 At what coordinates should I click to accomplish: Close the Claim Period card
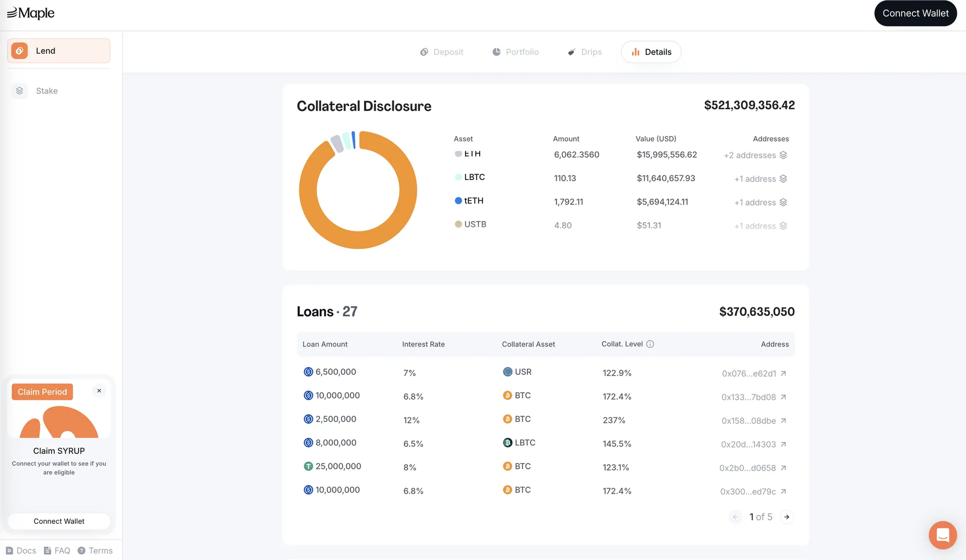coord(99,391)
